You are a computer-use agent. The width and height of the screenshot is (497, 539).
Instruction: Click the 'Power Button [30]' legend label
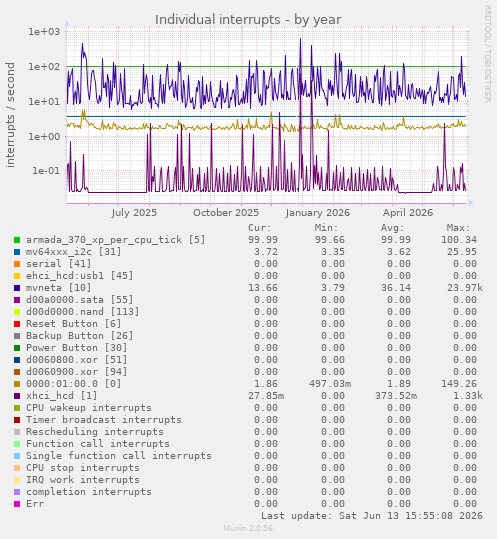click(77, 348)
